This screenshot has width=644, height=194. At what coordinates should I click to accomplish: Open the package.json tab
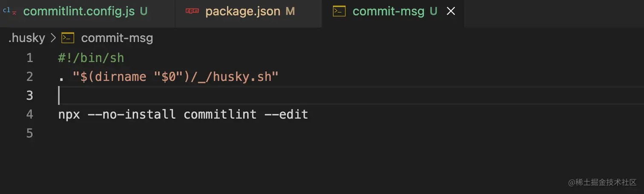[243, 12]
